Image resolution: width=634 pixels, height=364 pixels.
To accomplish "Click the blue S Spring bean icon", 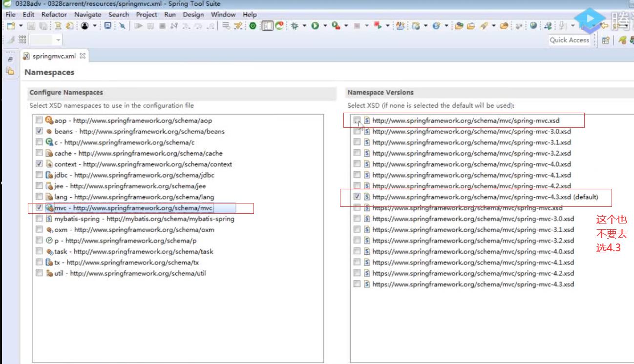I will click(x=436, y=26).
